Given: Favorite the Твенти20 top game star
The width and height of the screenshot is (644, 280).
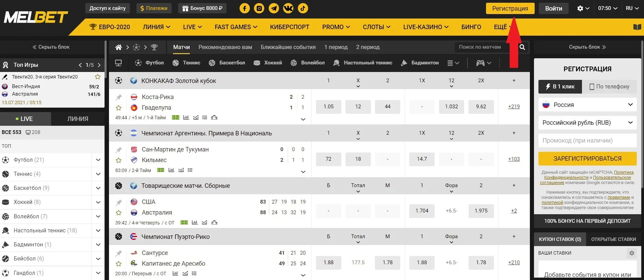Looking at the screenshot, I should pyautogui.click(x=98, y=77).
